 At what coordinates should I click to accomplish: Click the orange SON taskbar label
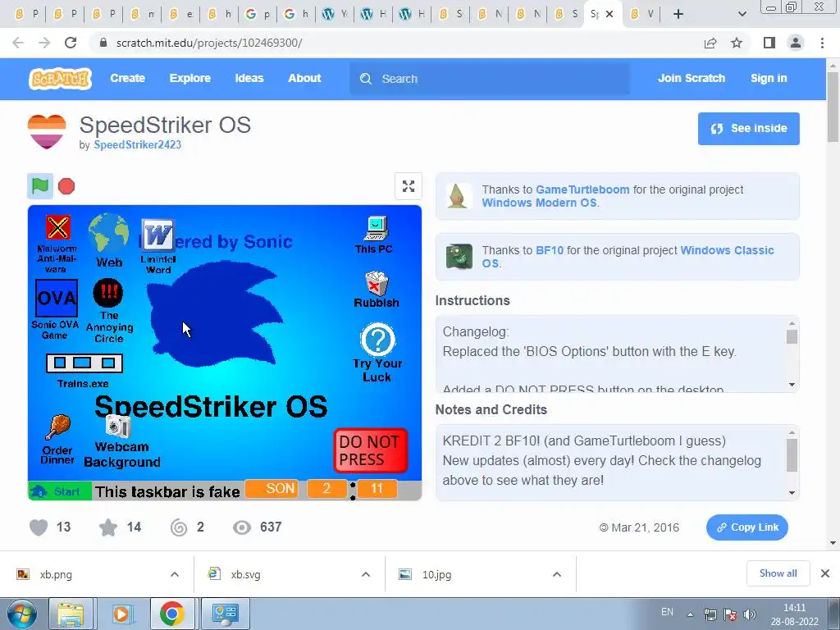click(x=272, y=489)
